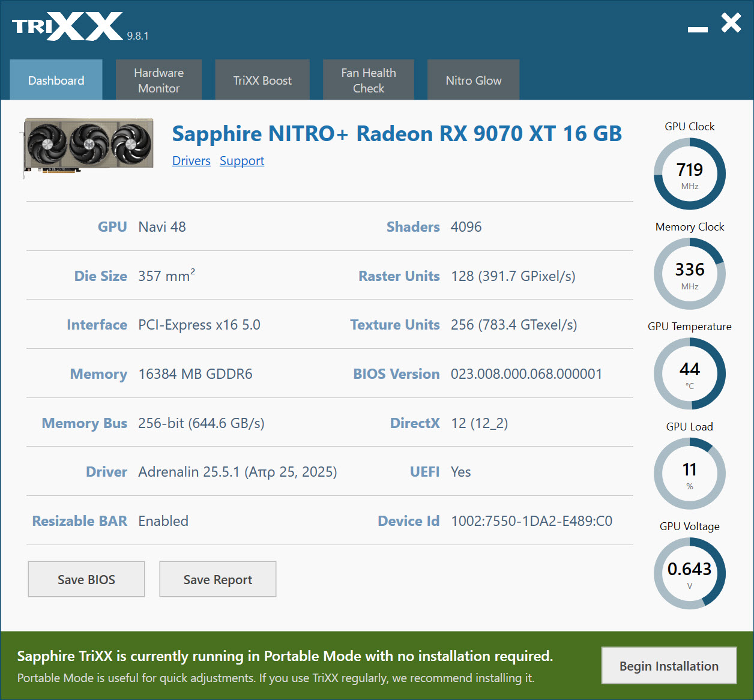Open the TriXX Boost tab
This screenshot has height=700, width=754.
262,80
